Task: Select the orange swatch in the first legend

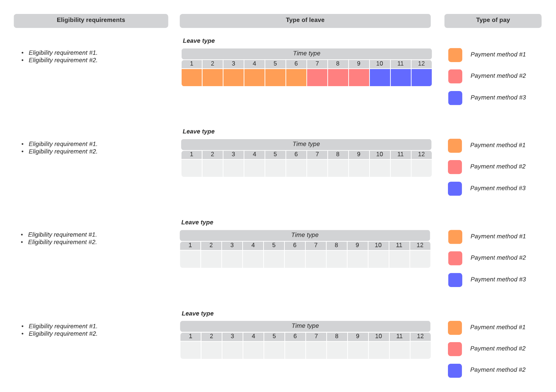Action: (455, 55)
